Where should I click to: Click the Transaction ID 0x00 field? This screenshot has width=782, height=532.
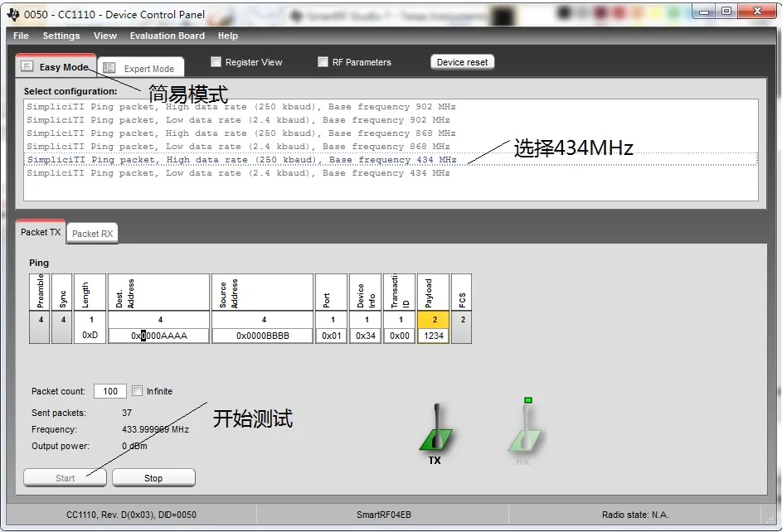coord(400,336)
